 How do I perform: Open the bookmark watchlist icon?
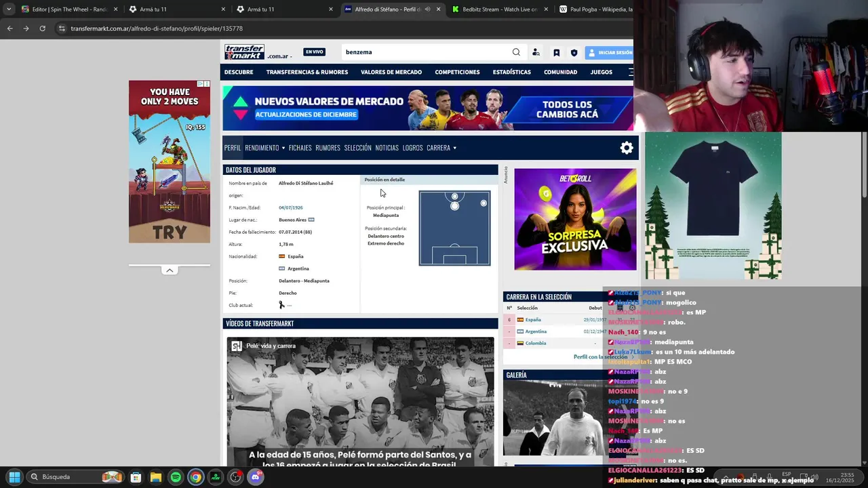[x=556, y=52]
